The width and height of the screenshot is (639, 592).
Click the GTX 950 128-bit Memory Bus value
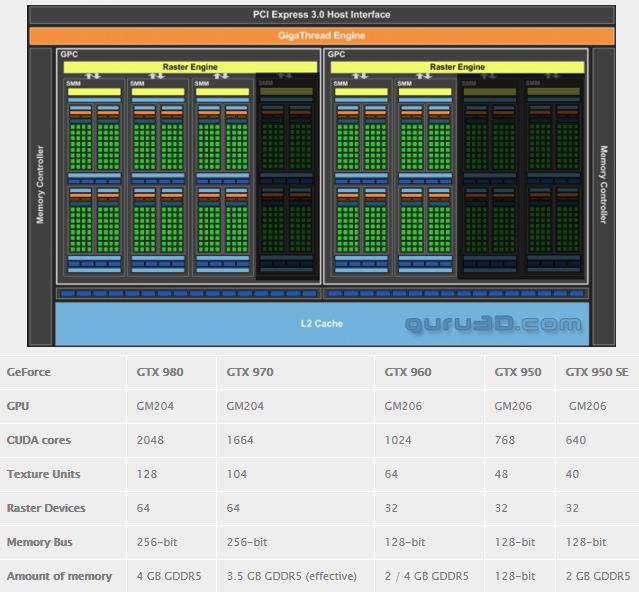click(515, 542)
